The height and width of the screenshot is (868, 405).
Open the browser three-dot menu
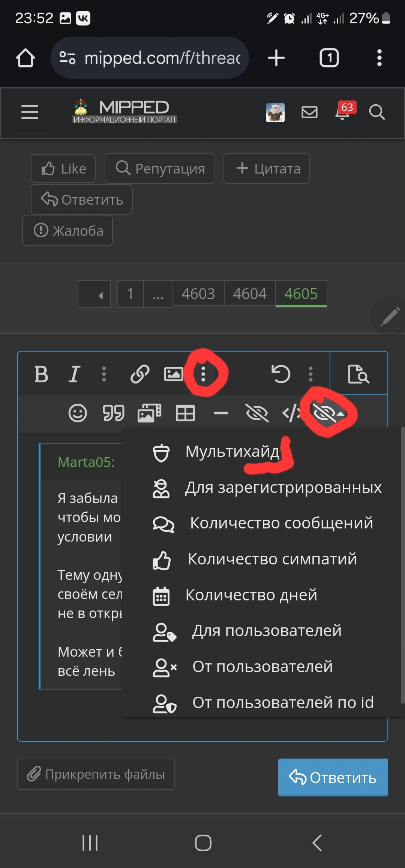coord(379,58)
